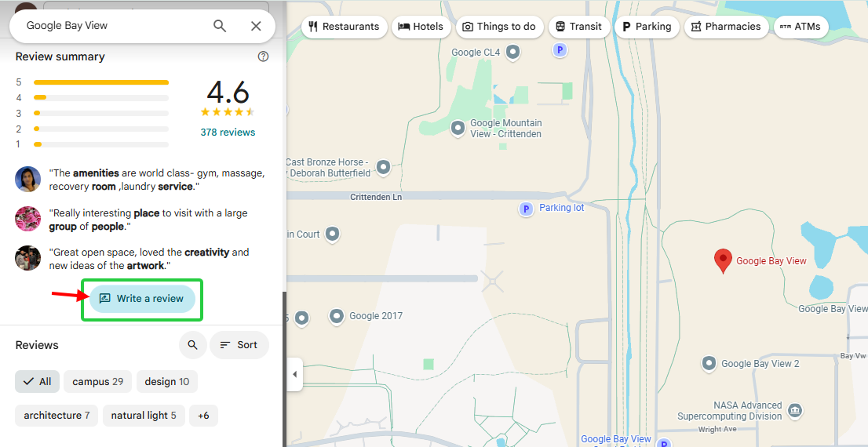Viewport: 868px width, 447px height.
Task: Click the marker beside 'in Court' label
Action: tap(332, 234)
